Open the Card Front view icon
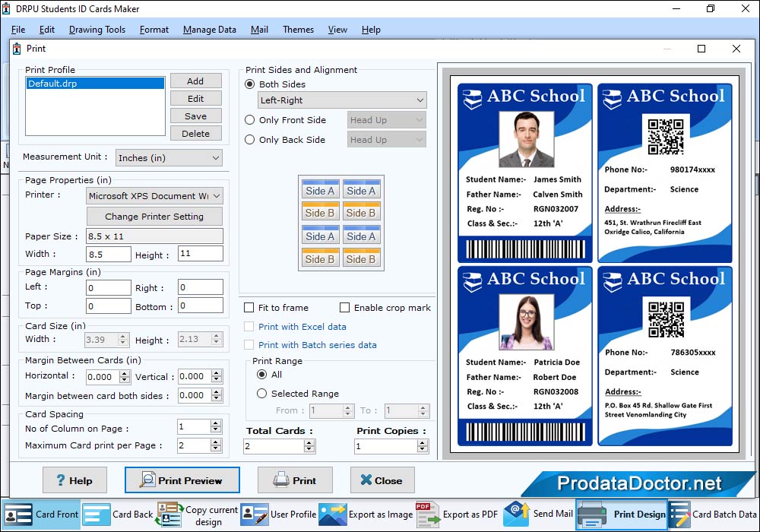The image size is (760, 532). click(18, 515)
